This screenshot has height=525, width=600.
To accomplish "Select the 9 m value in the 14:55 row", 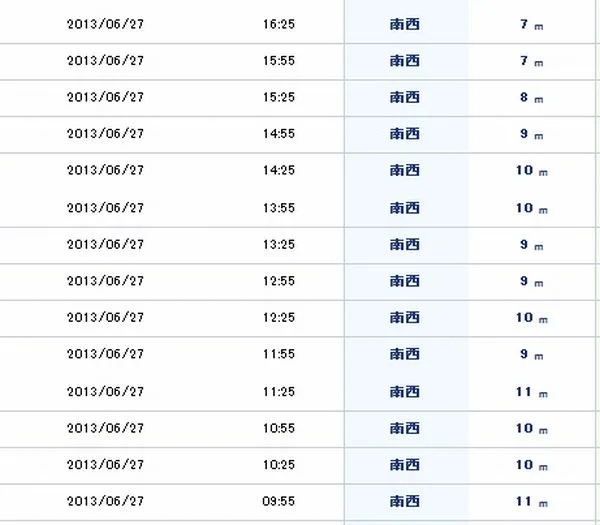I will (532, 134).
